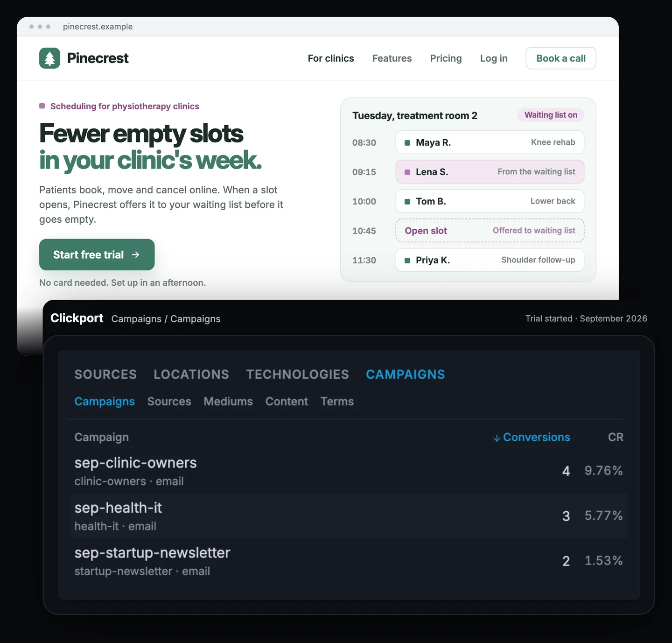Click the Scheduling for physiotherapy clinics tagline
The width and height of the screenshot is (672, 643).
click(125, 106)
